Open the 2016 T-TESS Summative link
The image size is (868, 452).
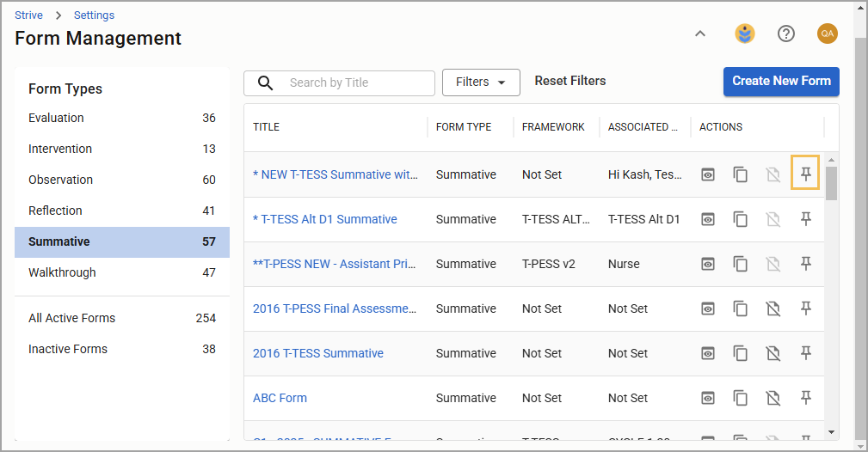click(x=318, y=353)
